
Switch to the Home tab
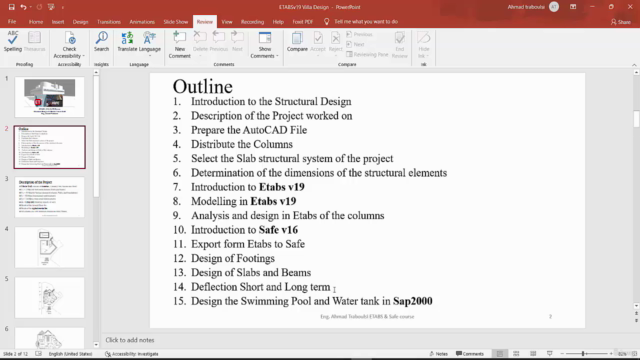pyautogui.click(x=36, y=22)
